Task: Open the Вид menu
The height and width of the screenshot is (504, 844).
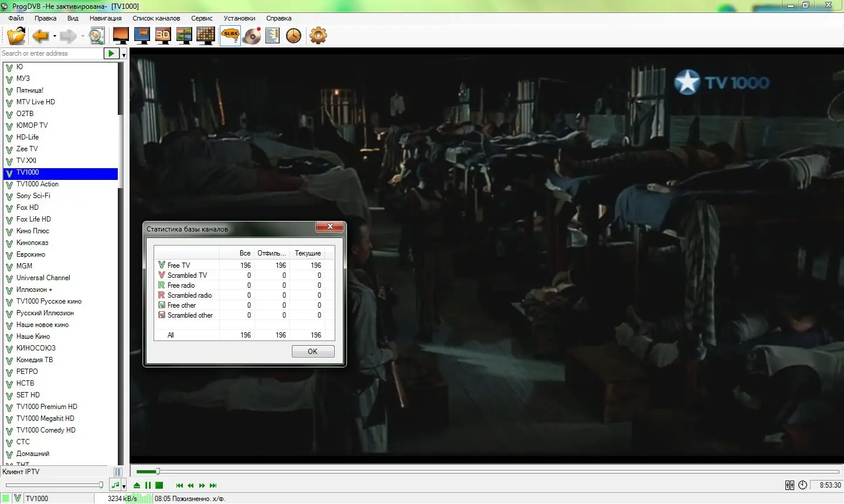Action: pyautogui.click(x=73, y=18)
